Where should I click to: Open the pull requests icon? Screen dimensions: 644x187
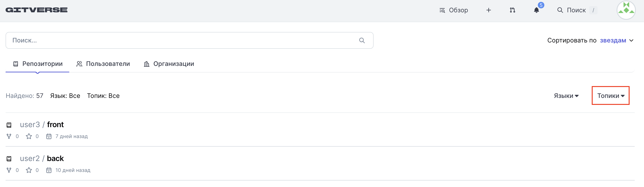click(512, 10)
